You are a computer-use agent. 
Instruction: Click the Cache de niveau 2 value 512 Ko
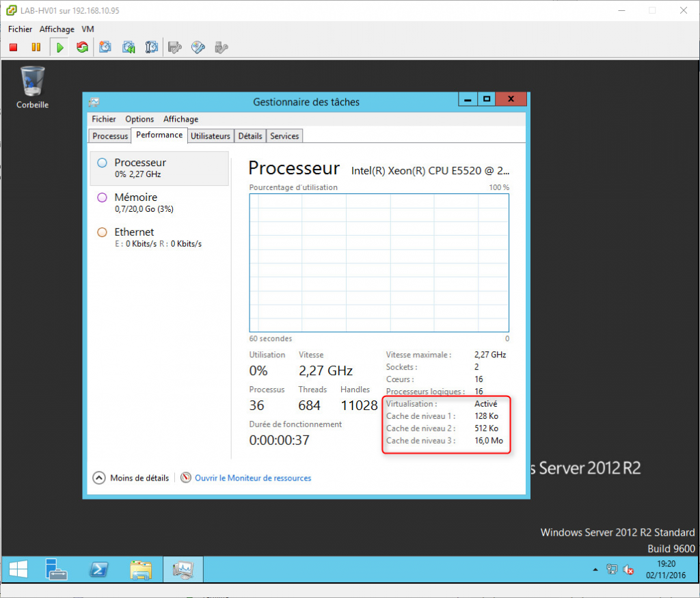(x=487, y=429)
